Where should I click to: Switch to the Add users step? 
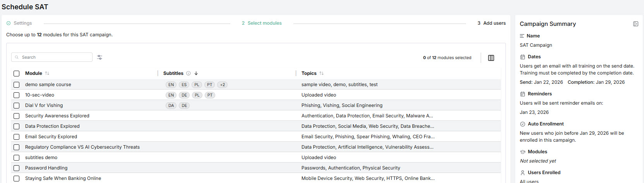coord(492,23)
